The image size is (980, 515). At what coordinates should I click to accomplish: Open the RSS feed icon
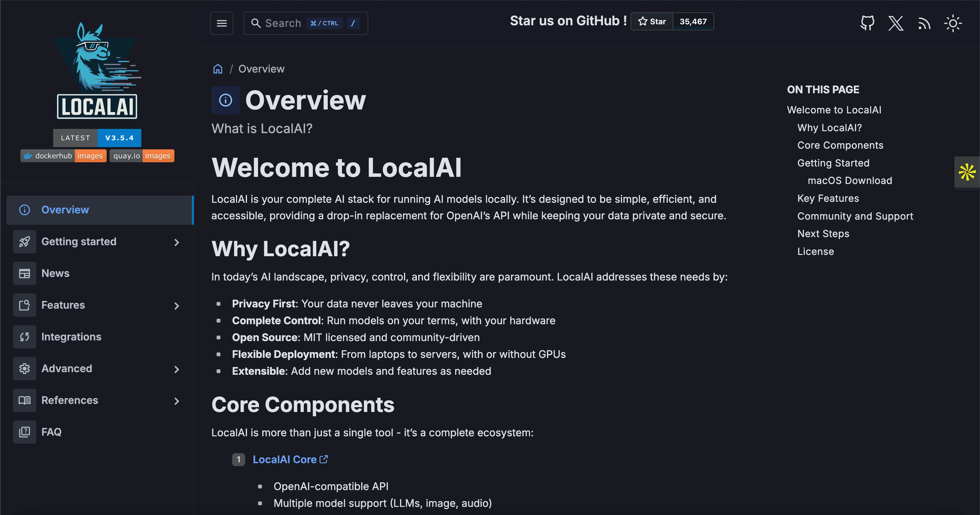[925, 24]
